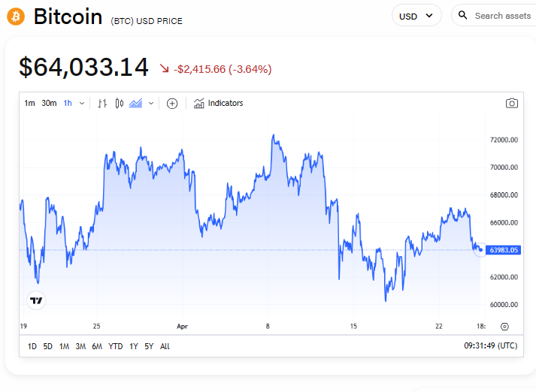Click the current price label 63983.05
The width and height of the screenshot is (536, 392).
[502, 250]
